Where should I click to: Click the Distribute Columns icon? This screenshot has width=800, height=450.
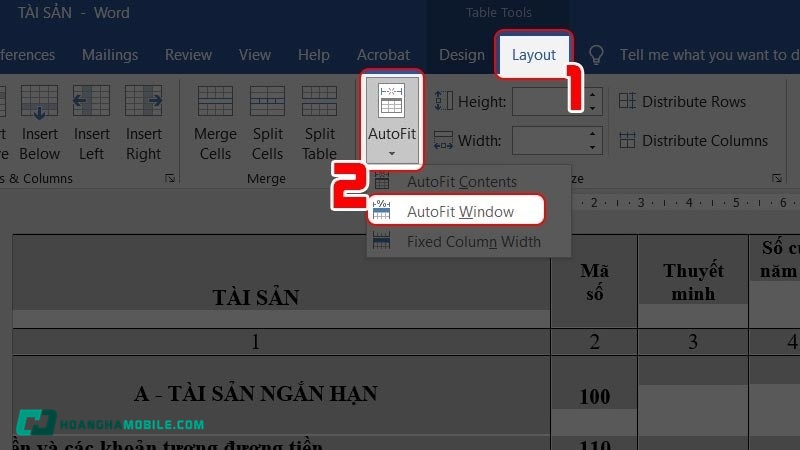tap(627, 140)
